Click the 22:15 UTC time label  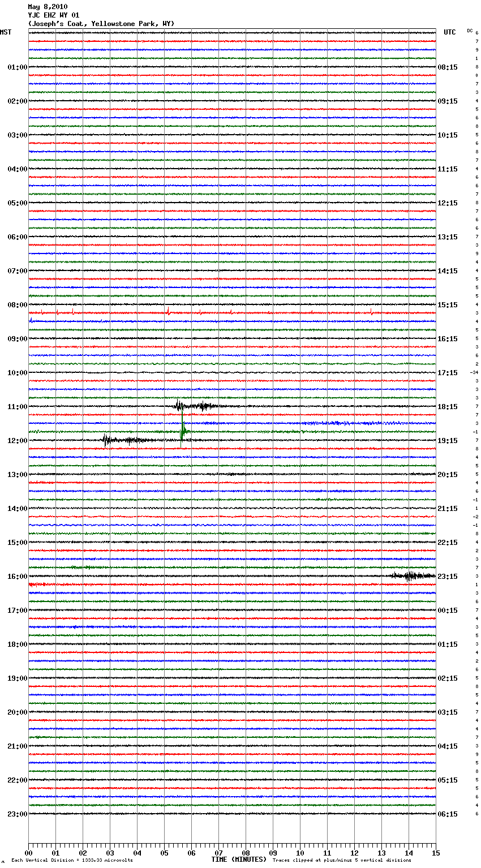click(448, 543)
